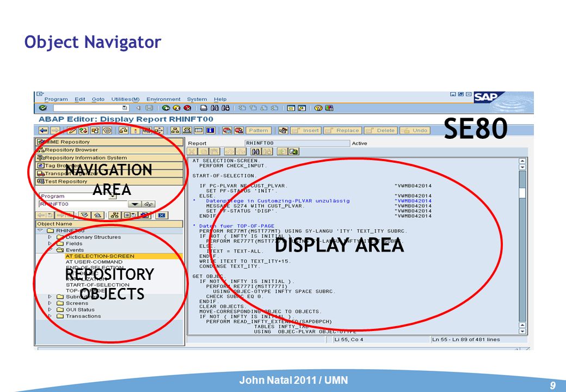
Task: Click the Generate Shortcut icon
Action: [x=302, y=108]
